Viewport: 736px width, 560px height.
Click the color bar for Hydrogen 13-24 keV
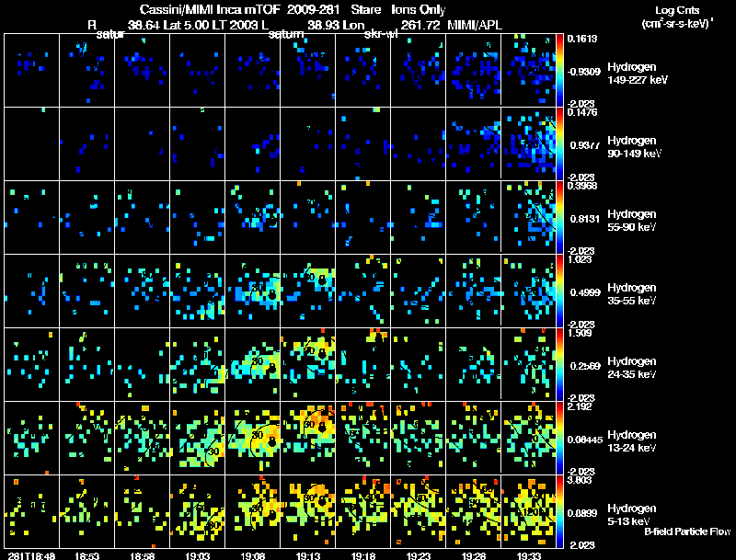pos(559,439)
